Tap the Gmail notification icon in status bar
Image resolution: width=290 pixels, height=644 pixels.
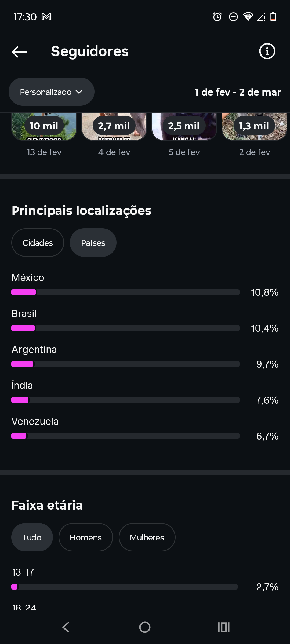pos(46,17)
